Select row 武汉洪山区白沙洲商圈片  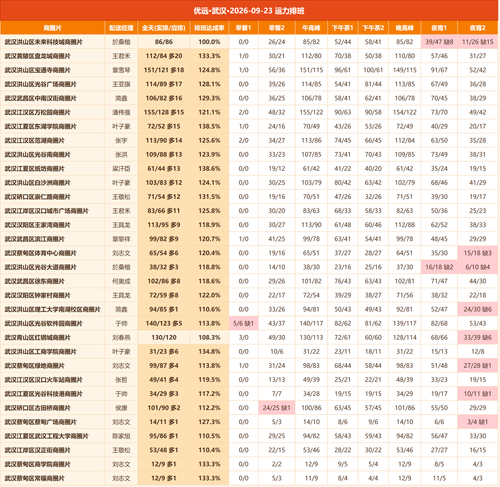tap(249, 183)
